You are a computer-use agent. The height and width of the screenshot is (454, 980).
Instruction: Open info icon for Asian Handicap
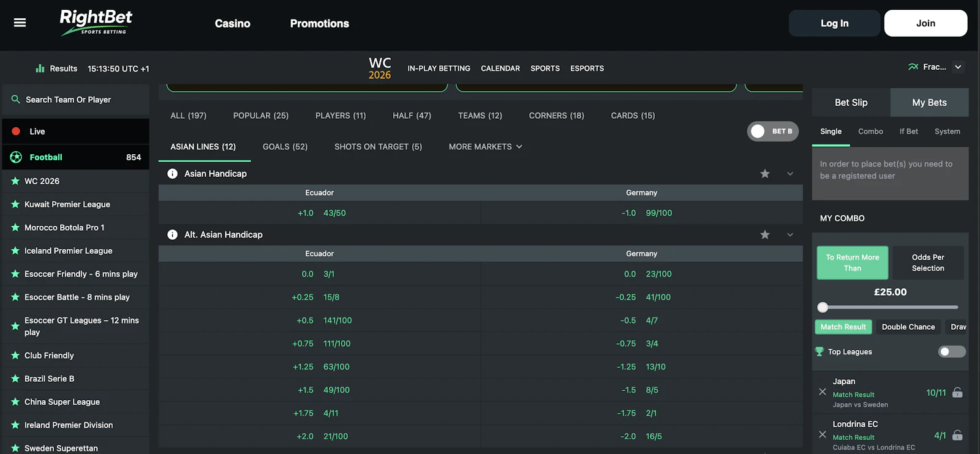(x=173, y=174)
